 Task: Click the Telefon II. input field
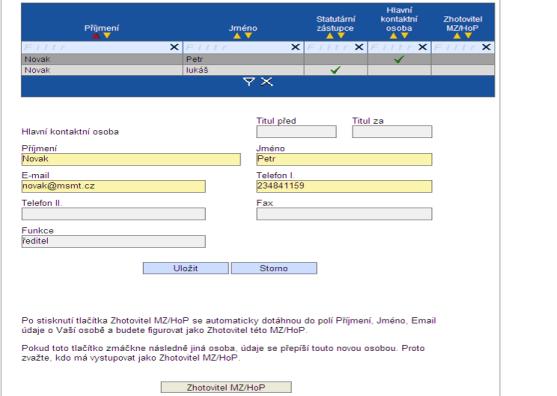coord(114,214)
